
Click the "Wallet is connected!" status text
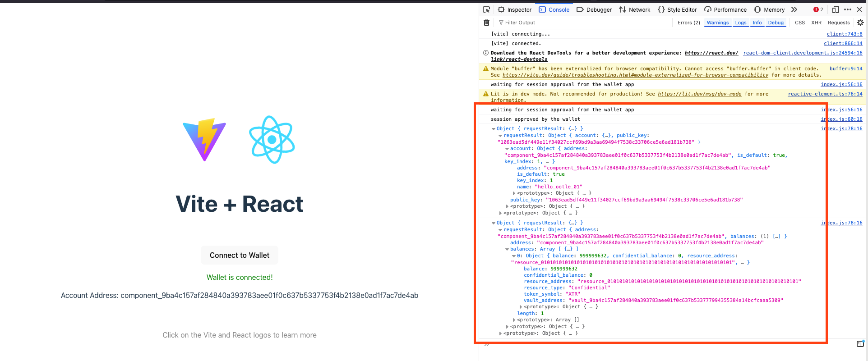(x=240, y=278)
